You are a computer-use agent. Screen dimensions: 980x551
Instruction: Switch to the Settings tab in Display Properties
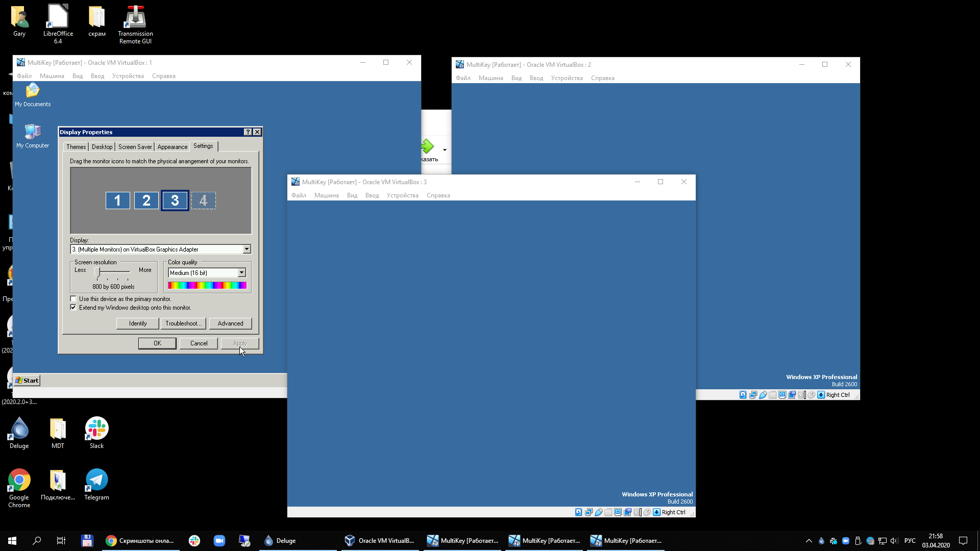203,146
